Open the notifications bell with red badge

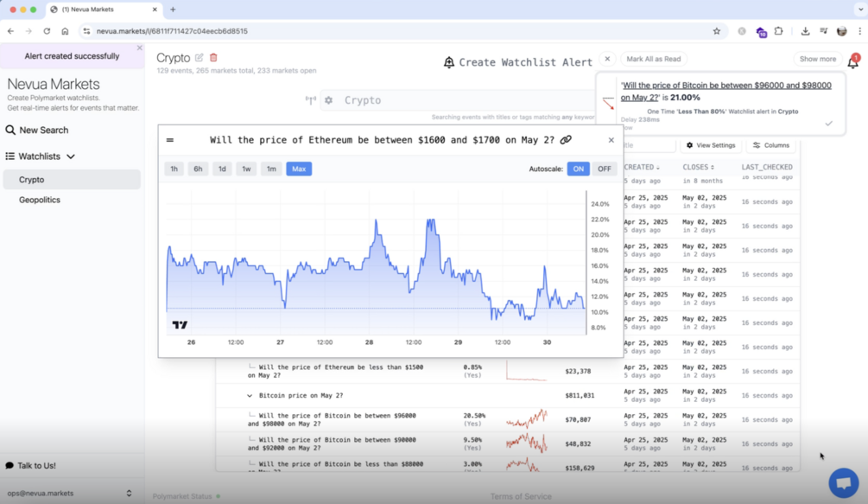click(853, 61)
